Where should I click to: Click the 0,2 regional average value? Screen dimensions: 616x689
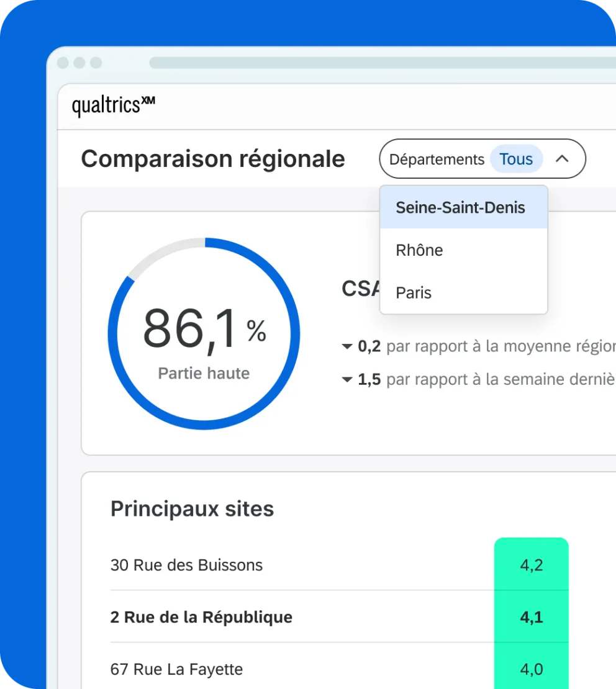click(369, 346)
